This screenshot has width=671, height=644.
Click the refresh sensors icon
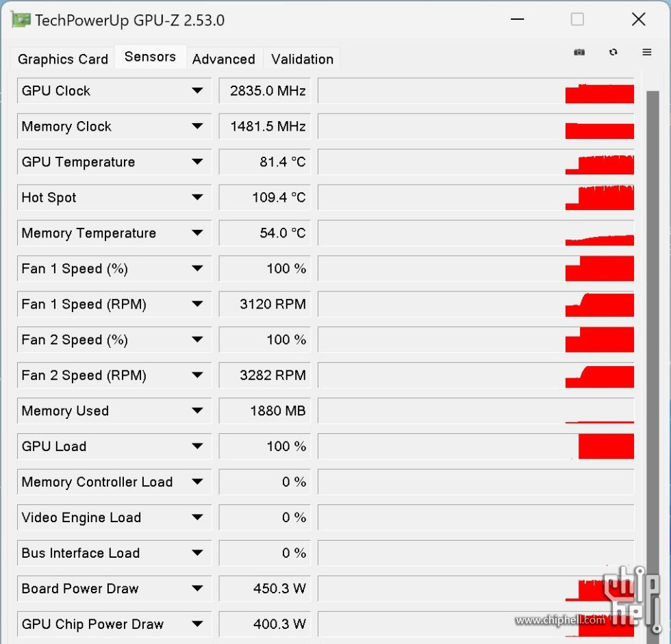[613, 52]
